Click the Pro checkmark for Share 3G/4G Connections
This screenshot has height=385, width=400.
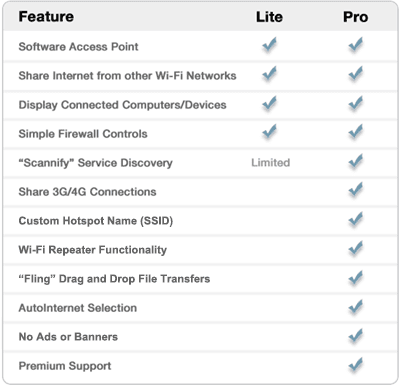tap(356, 190)
